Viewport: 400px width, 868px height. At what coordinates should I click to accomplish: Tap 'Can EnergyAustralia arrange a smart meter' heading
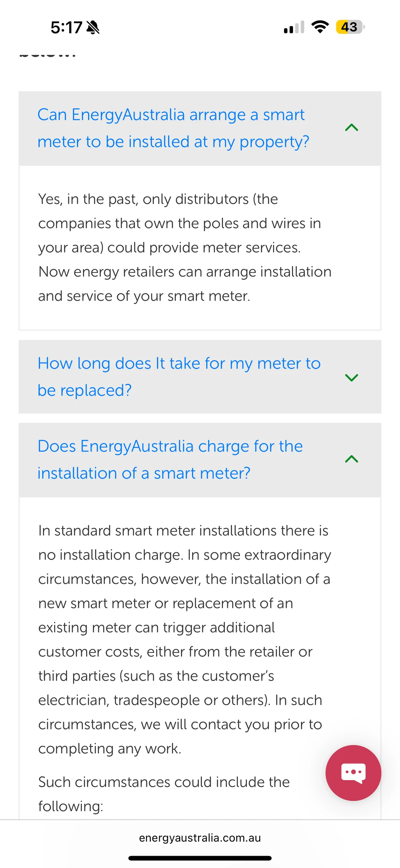[x=173, y=128]
